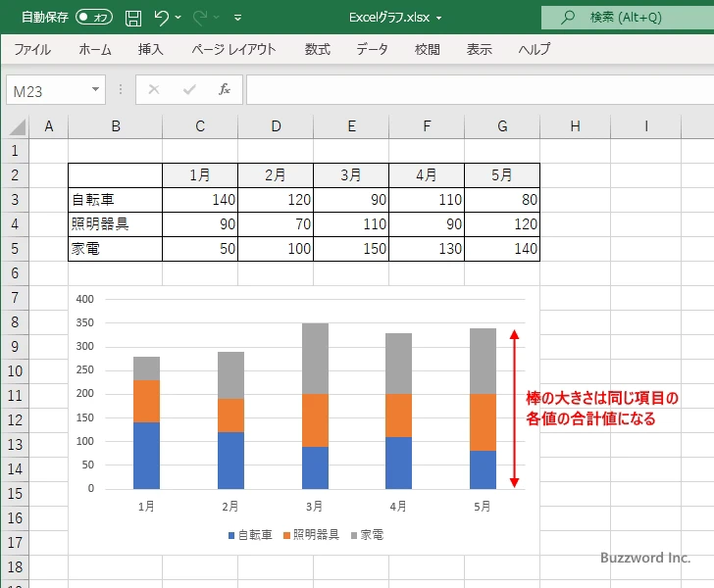Select row 3 header

click(15, 199)
